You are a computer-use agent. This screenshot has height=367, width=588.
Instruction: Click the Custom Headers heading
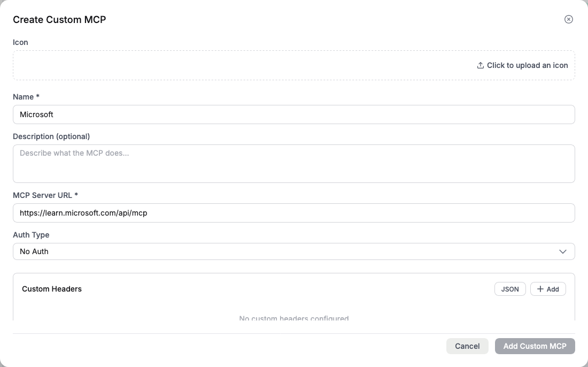(x=52, y=289)
